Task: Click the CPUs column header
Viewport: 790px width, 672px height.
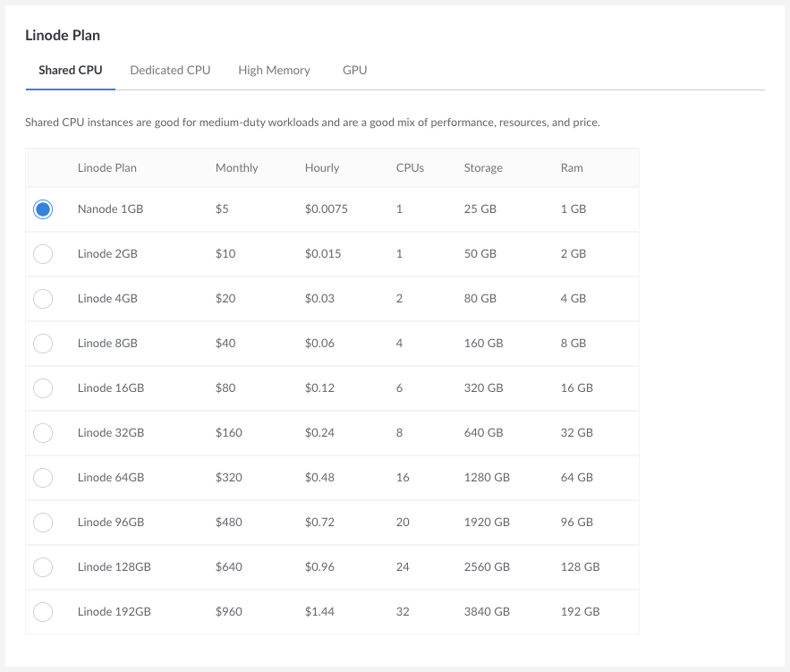Action: [x=408, y=167]
